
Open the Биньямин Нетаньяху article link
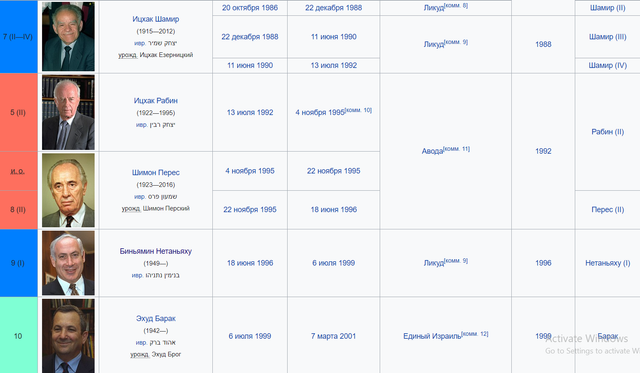click(x=156, y=251)
